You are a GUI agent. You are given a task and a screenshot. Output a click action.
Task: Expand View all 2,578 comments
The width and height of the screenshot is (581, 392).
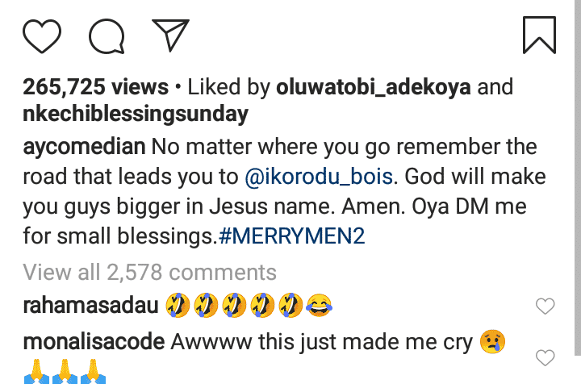(x=150, y=273)
